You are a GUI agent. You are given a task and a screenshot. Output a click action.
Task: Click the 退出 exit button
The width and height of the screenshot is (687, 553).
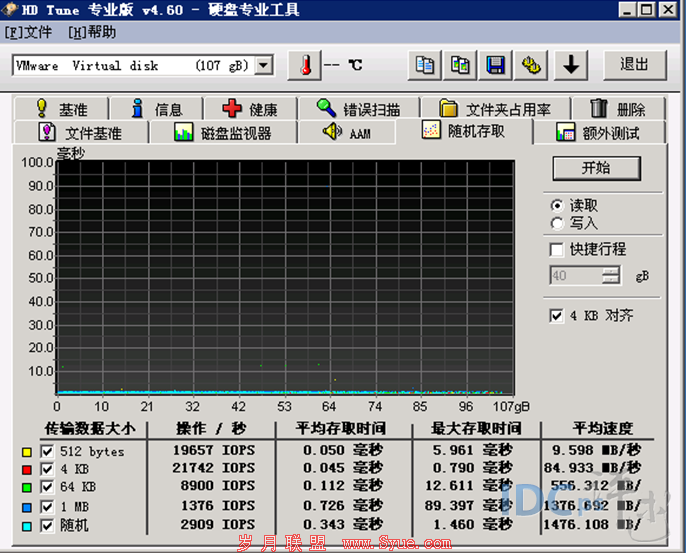(x=635, y=65)
